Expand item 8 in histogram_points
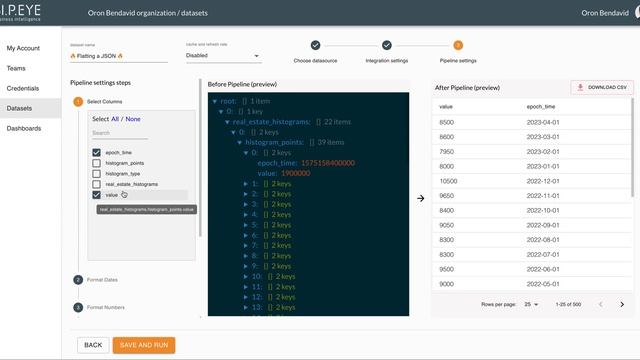This screenshot has width=640, height=360. (x=246, y=256)
